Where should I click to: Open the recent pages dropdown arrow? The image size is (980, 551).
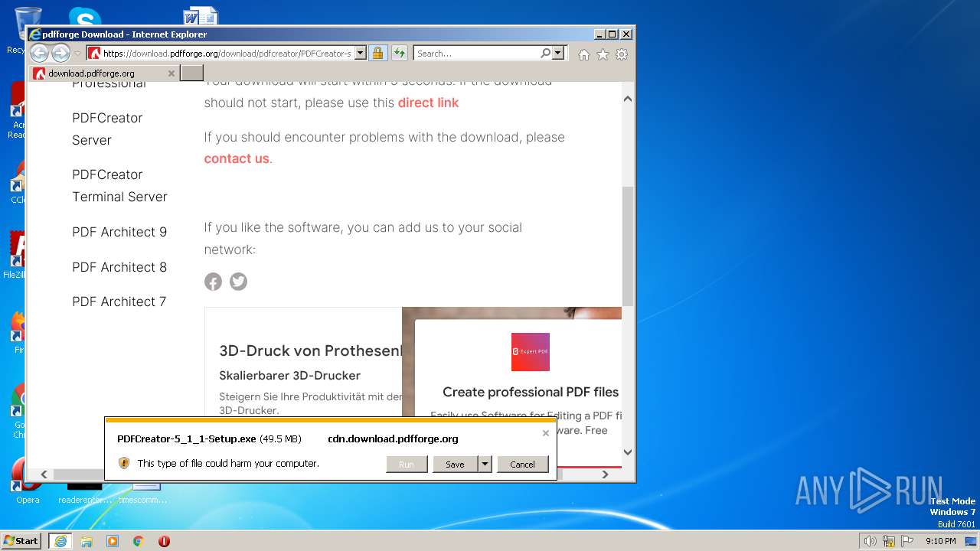pyautogui.click(x=77, y=54)
